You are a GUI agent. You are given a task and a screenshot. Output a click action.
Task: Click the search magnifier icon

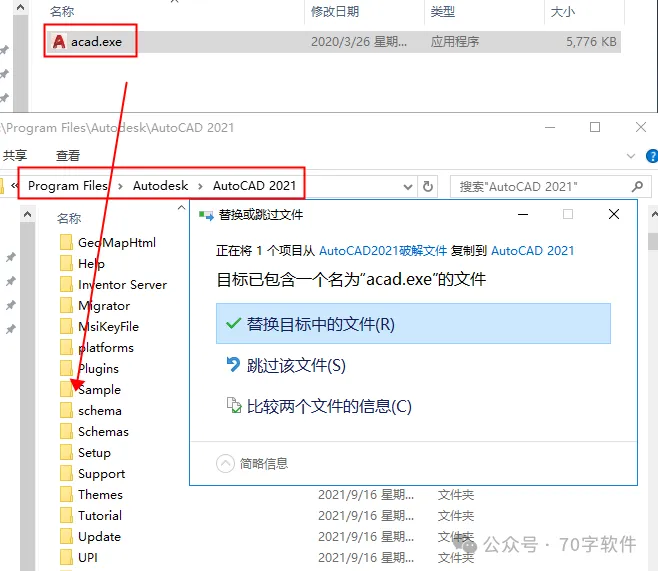point(637,186)
